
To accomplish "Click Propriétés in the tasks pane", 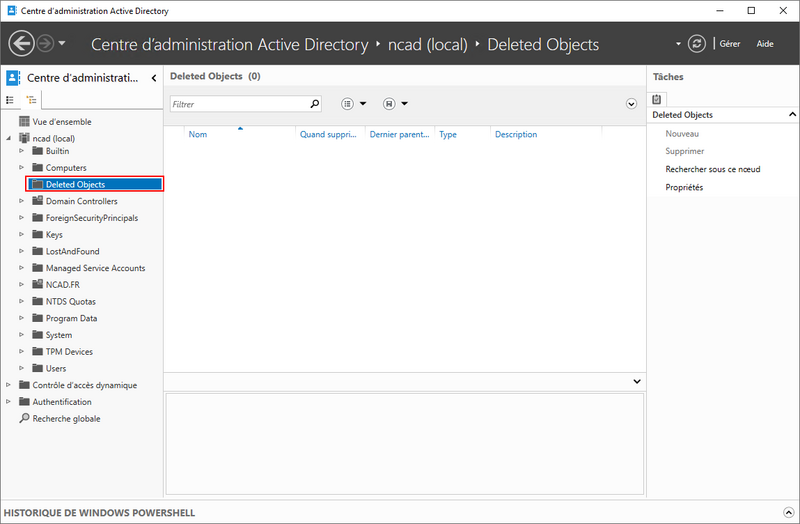I will (x=685, y=187).
